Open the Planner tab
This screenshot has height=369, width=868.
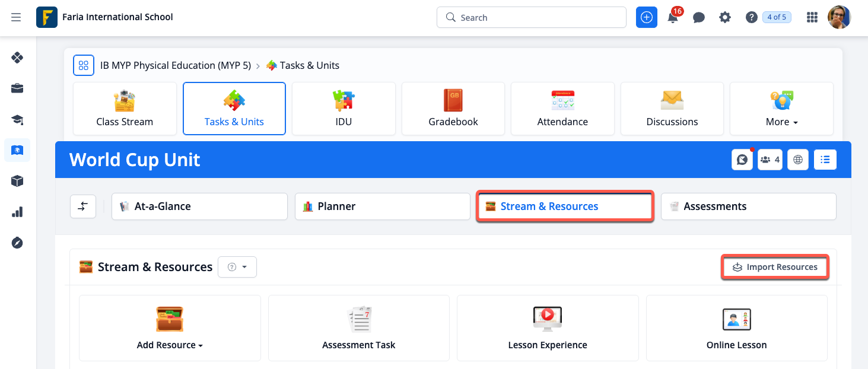[383, 206]
